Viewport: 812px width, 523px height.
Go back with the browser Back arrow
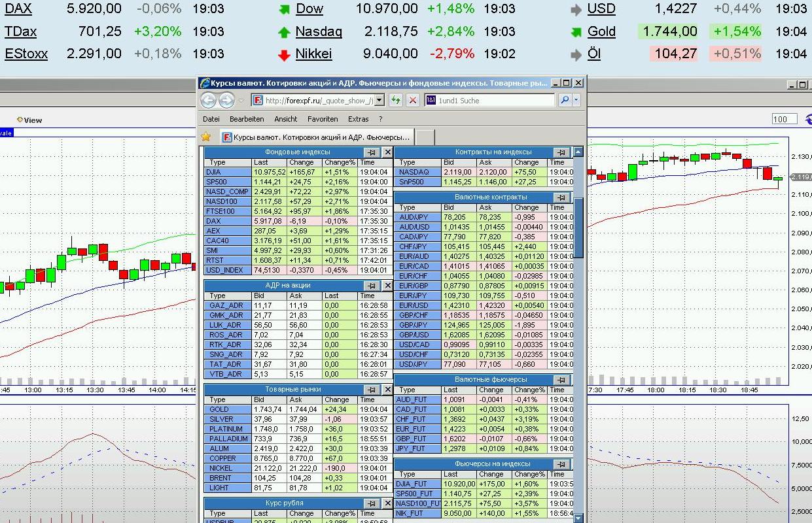[x=208, y=100]
